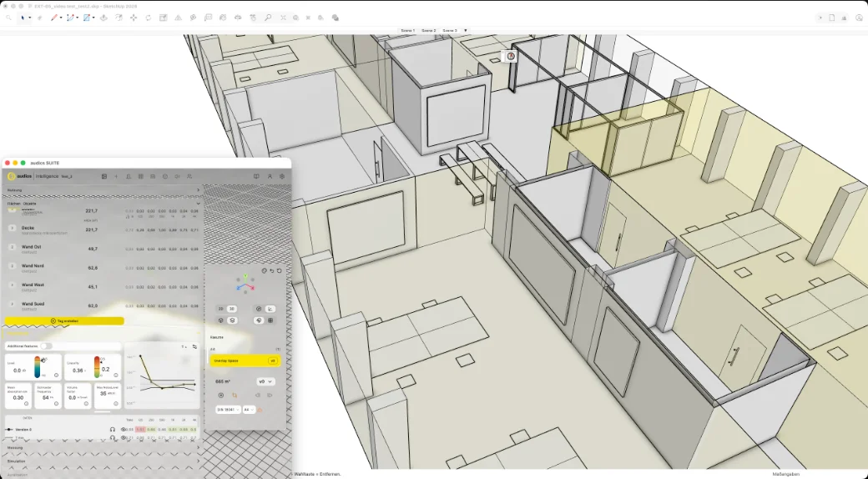Choose the Pan hand tool in toolbar
The height and width of the screenshot is (479, 868).
point(253,18)
